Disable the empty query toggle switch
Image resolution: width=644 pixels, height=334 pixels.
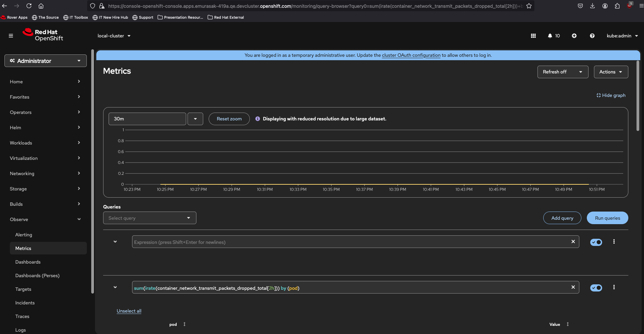tap(596, 242)
